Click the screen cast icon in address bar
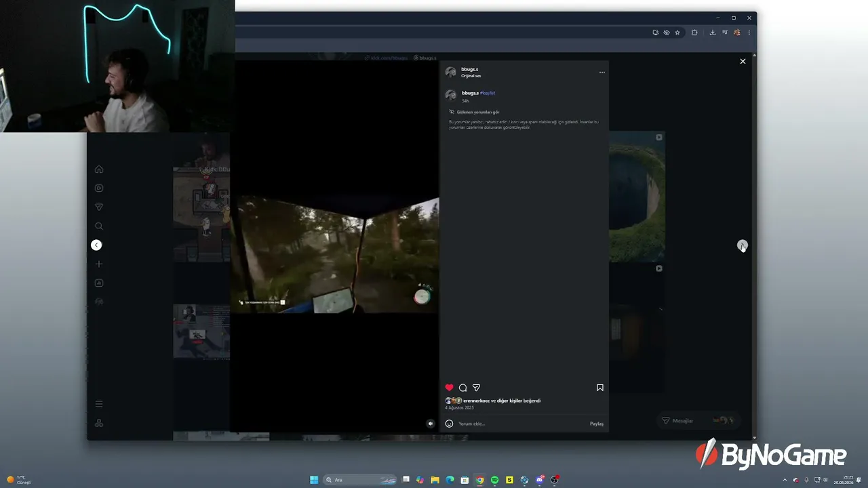Screen dimensions: 868x488 [655, 33]
